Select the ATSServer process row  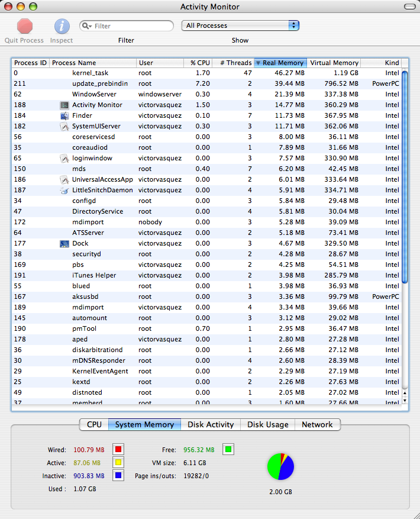click(x=206, y=233)
